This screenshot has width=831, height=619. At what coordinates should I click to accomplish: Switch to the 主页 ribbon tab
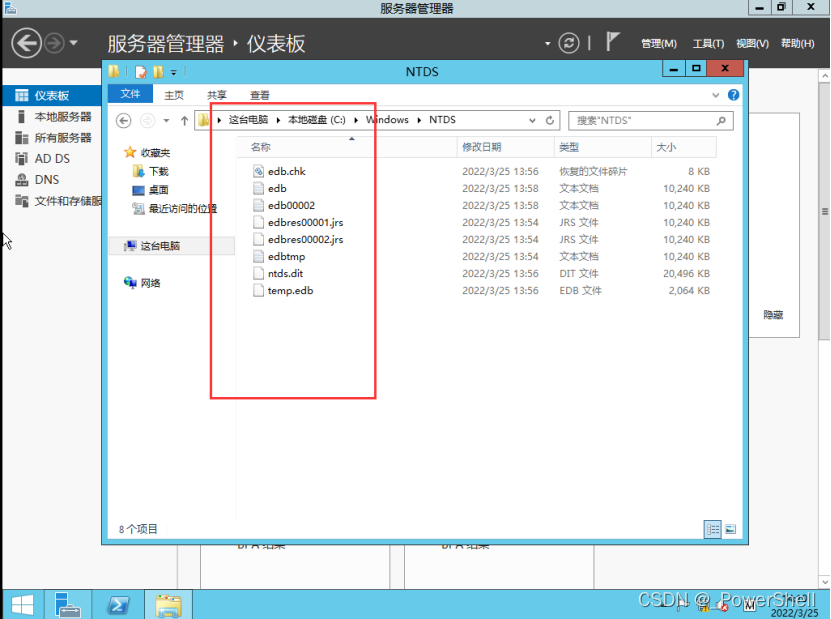[x=174, y=95]
